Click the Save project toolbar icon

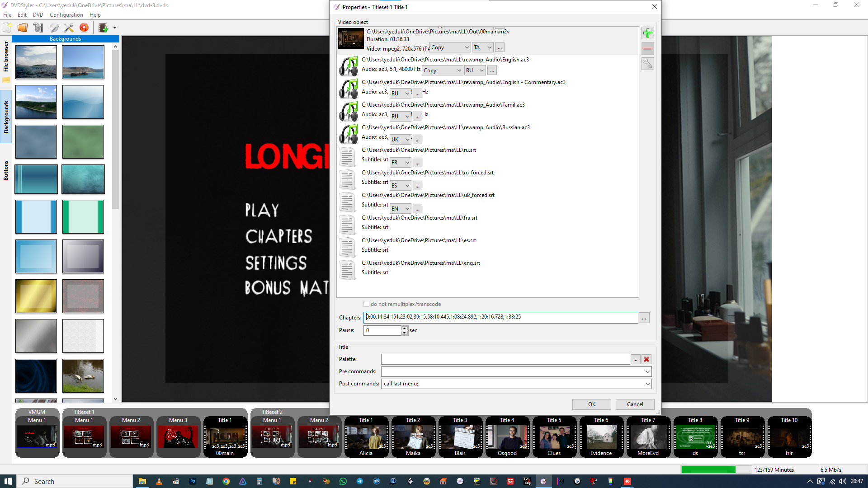click(38, 28)
